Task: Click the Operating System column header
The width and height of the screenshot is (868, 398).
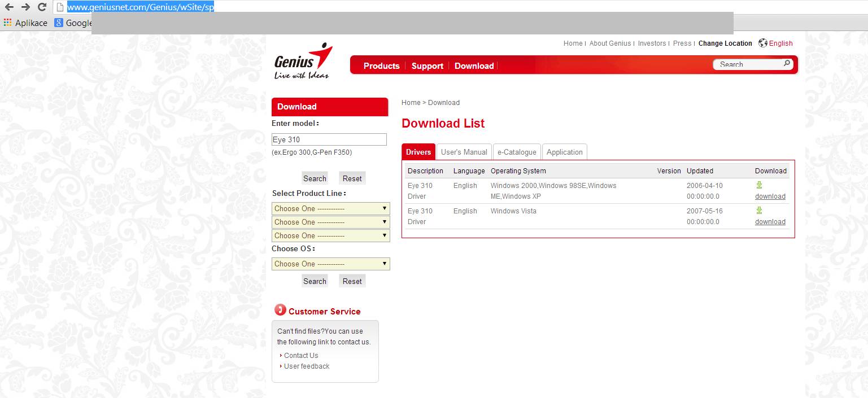Action: coord(518,171)
